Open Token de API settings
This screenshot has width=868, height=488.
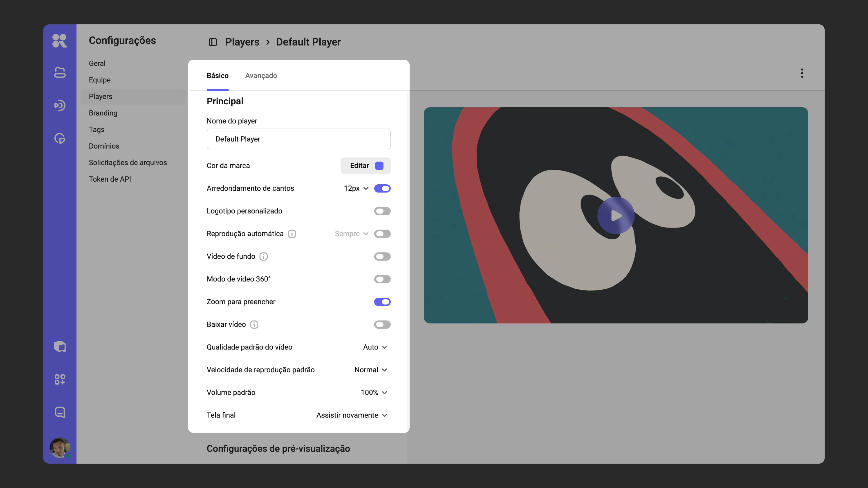click(x=109, y=179)
